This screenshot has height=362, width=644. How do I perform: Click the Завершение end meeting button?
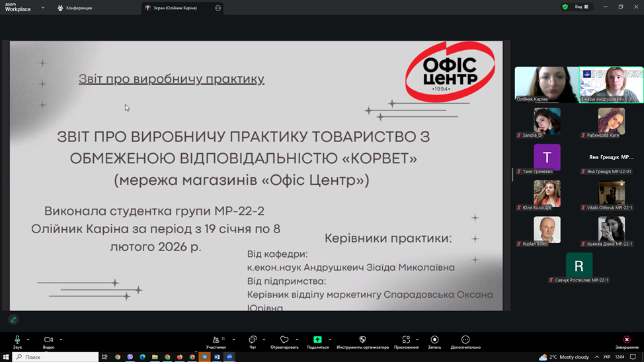pos(627,340)
